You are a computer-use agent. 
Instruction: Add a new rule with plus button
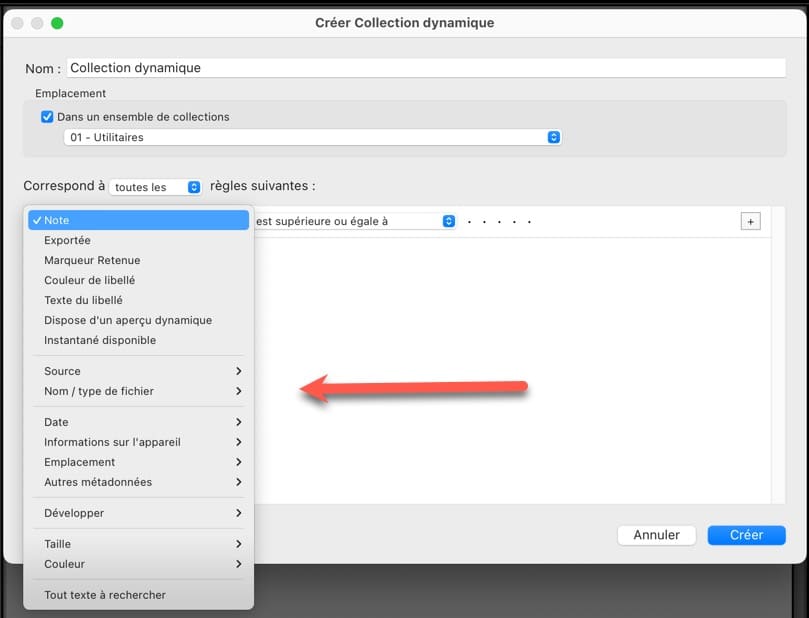click(750, 222)
